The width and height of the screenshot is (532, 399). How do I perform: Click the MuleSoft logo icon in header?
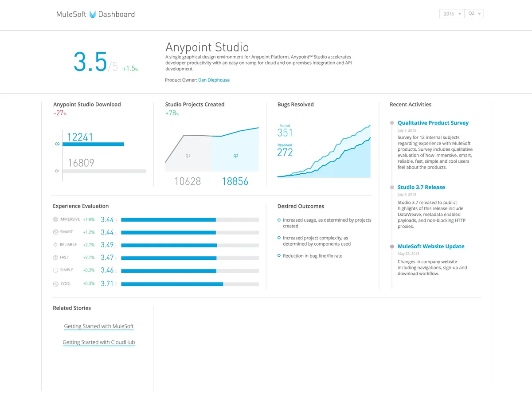point(92,14)
